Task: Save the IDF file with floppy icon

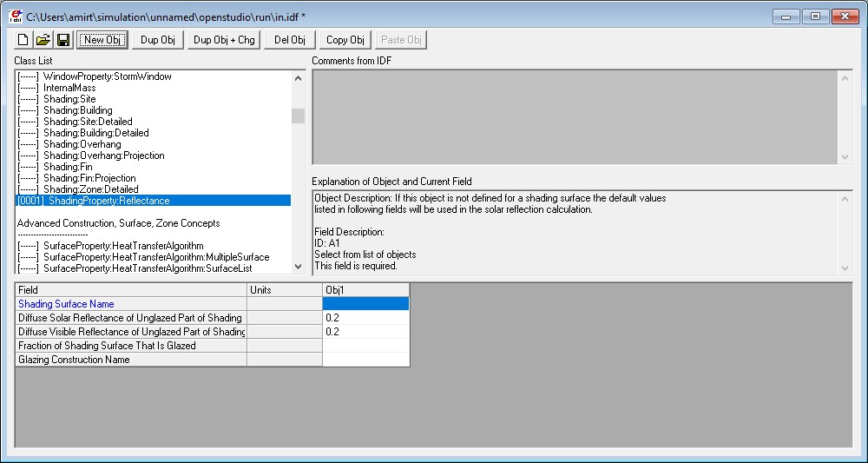Action: pyautogui.click(x=63, y=40)
